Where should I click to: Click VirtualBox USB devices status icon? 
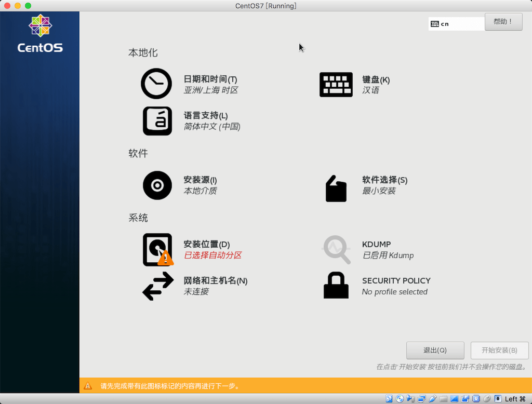click(433, 399)
